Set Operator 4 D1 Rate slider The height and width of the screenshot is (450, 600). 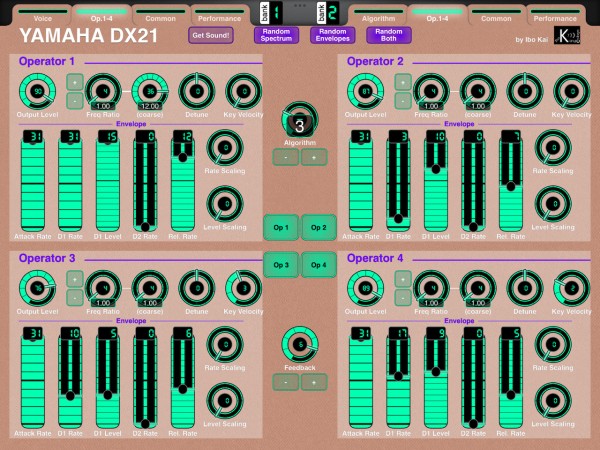[398, 383]
